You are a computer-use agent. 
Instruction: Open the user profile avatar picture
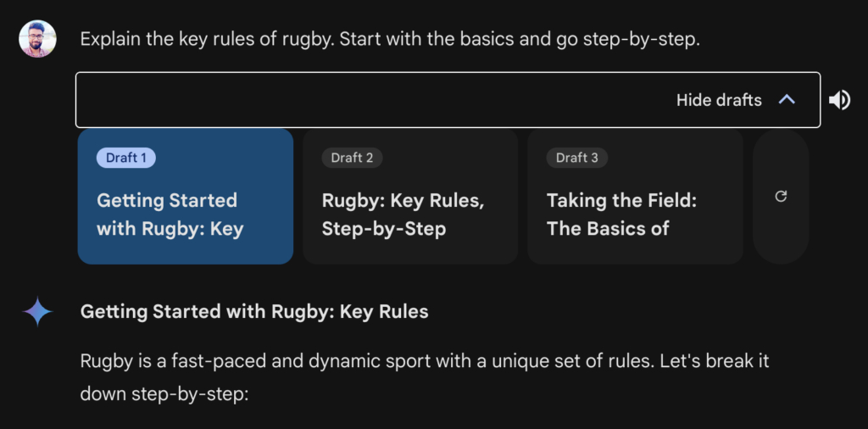click(37, 39)
